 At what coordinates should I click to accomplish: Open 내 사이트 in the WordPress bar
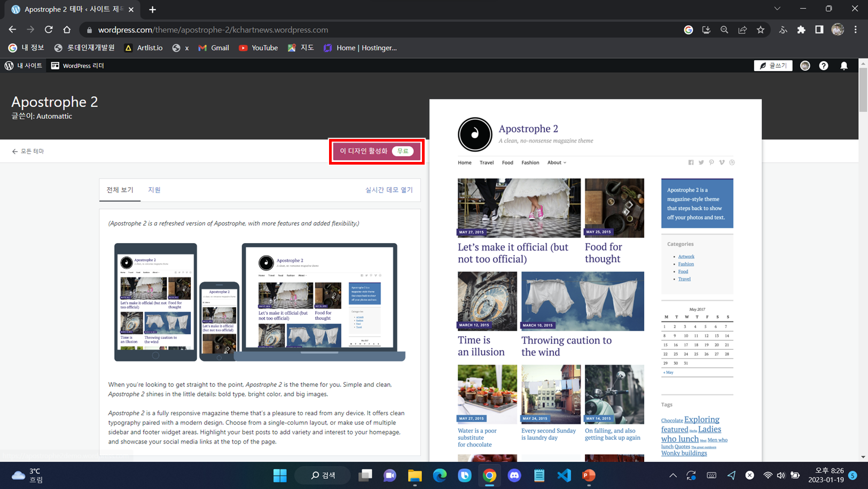pos(24,65)
